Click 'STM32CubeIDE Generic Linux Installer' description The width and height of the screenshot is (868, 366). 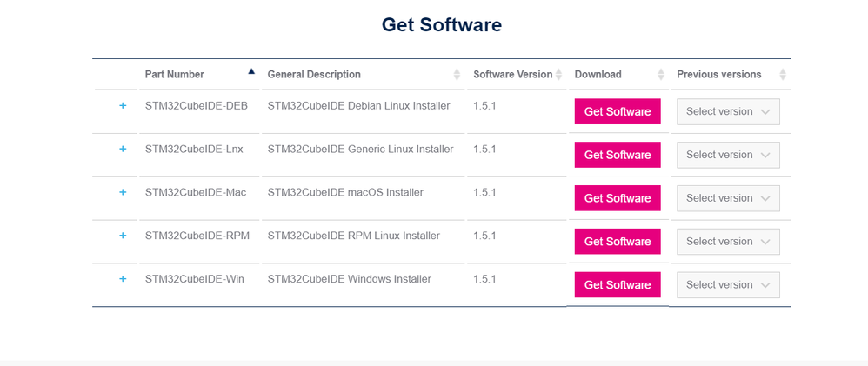[x=360, y=149]
